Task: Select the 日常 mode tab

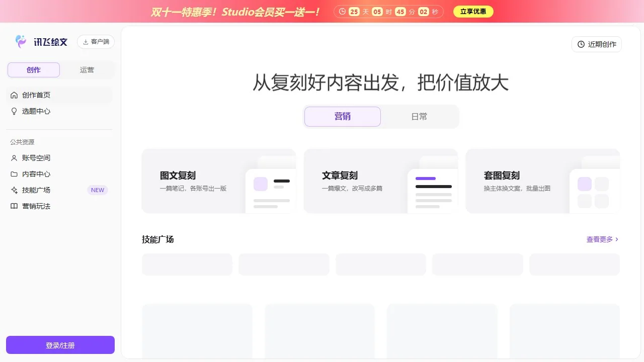Action: [419, 117]
